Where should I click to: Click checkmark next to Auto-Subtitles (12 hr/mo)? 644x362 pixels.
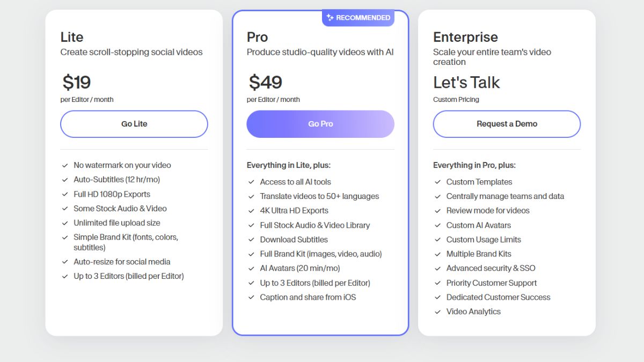pos(64,180)
